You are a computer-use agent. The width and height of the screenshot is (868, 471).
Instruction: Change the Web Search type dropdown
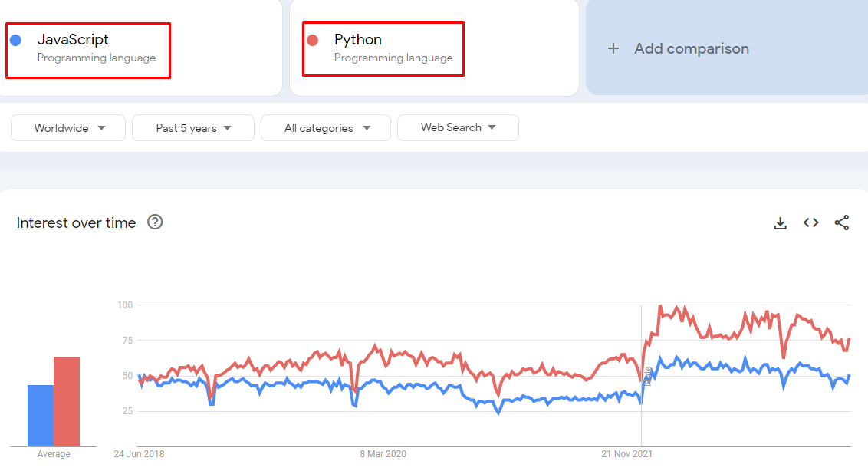tap(458, 127)
